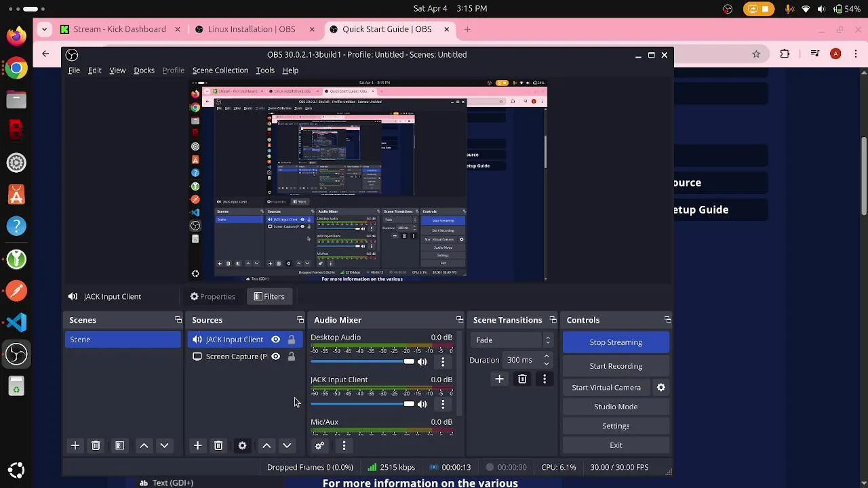This screenshot has width=868, height=488.
Task: Open Fade transition dropdown
Action: click(x=513, y=340)
